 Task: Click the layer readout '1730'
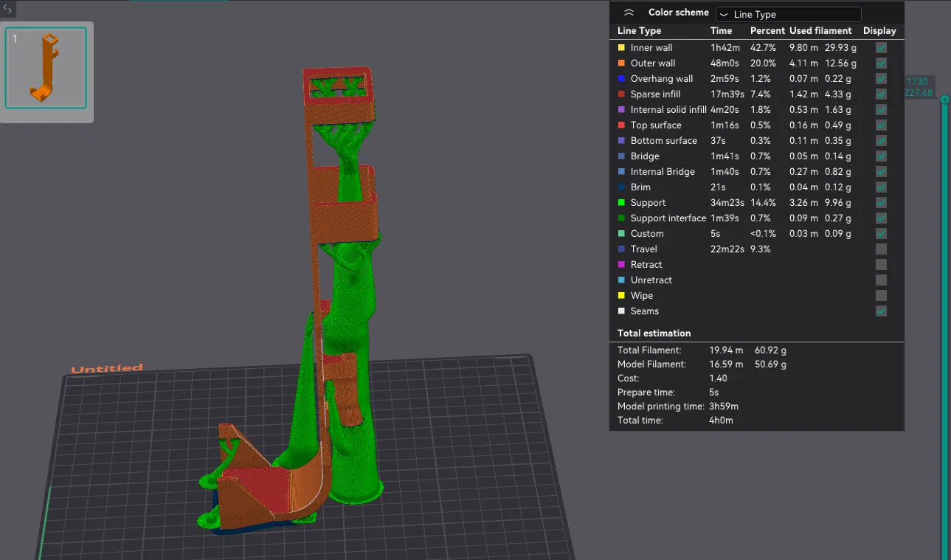pyautogui.click(x=918, y=82)
